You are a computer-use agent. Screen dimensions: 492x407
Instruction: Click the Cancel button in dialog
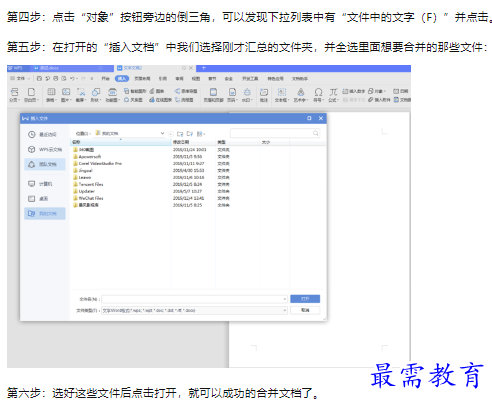point(305,310)
